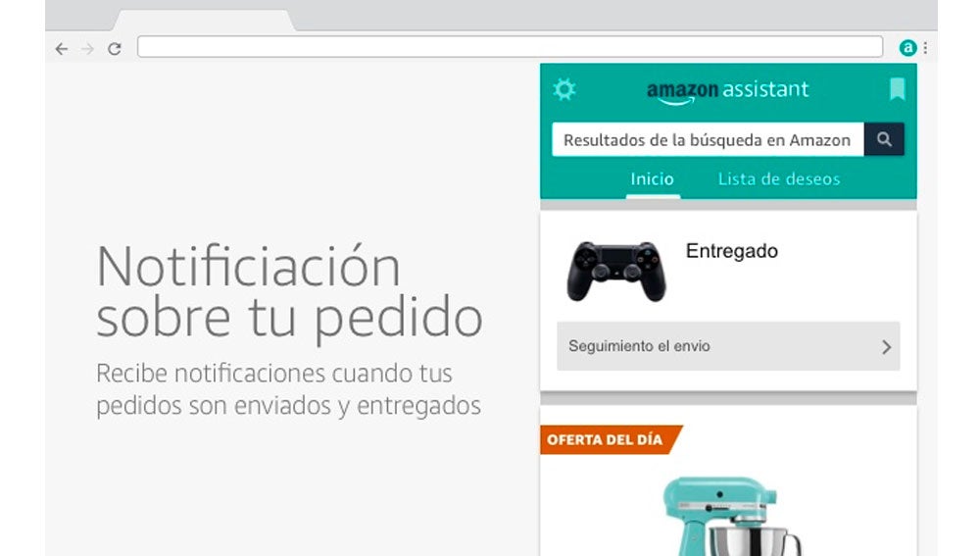Click the OFERTA DEL DÍA banner
The height and width of the screenshot is (556, 980).
(x=611, y=439)
